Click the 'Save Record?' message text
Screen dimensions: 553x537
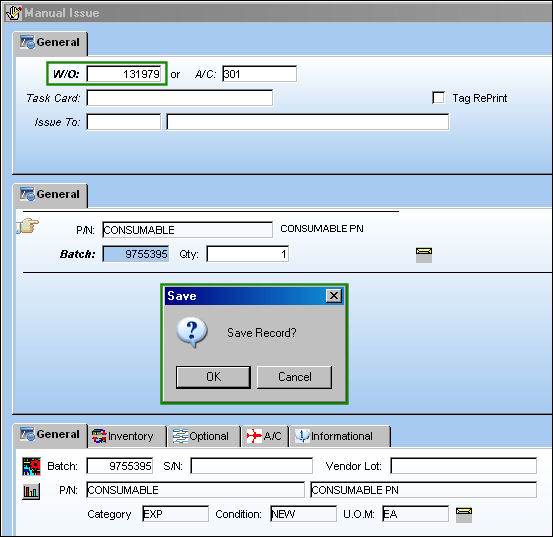pos(262,333)
